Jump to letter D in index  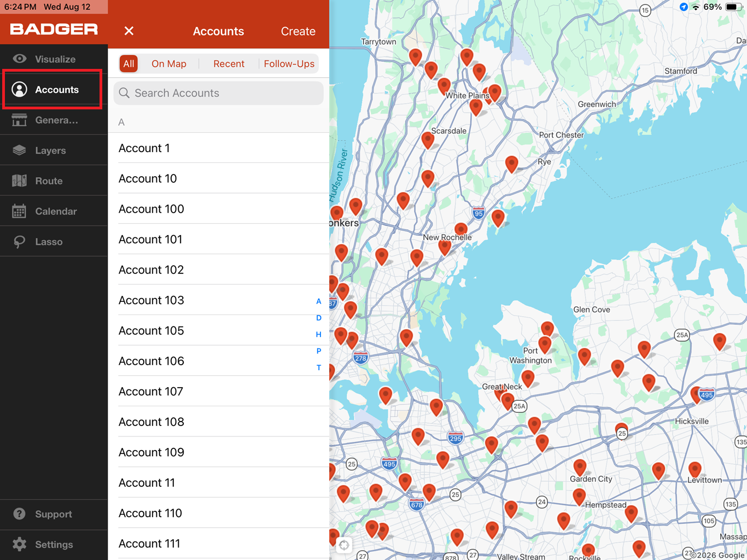tap(319, 318)
